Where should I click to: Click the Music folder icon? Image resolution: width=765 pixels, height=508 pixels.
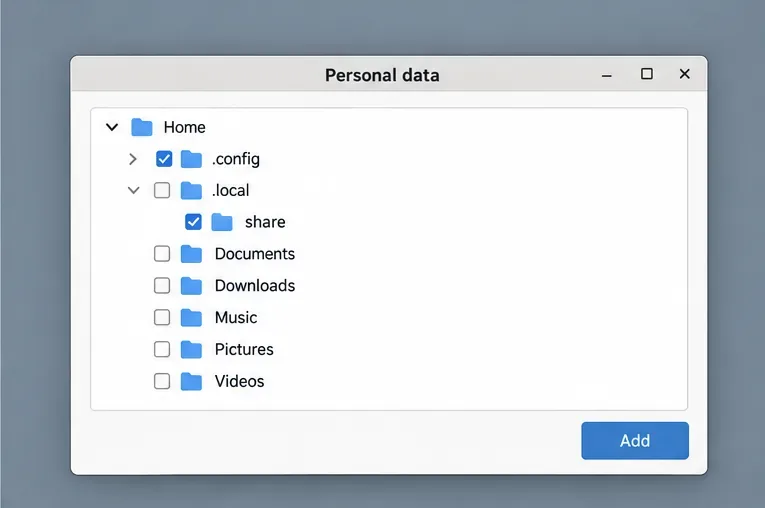(x=191, y=318)
